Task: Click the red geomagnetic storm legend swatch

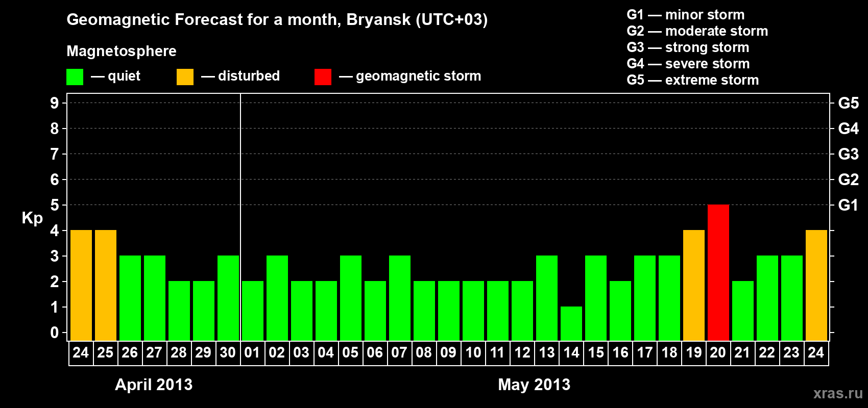Action: [x=323, y=77]
